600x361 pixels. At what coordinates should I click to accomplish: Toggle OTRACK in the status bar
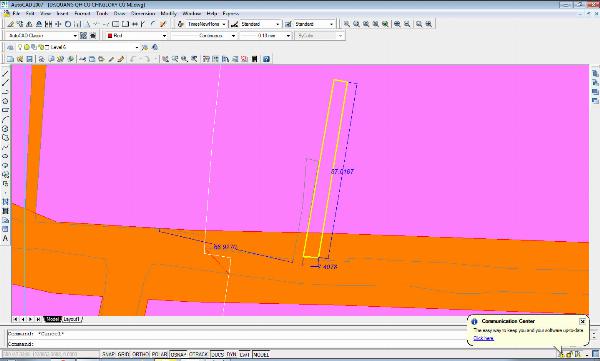(x=198, y=354)
